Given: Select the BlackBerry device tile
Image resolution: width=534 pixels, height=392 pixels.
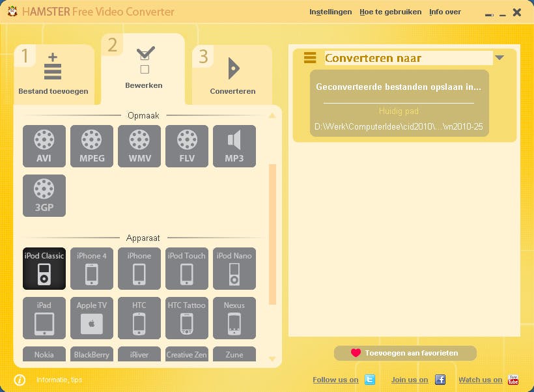Looking at the screenshot, I should [92, 354].
